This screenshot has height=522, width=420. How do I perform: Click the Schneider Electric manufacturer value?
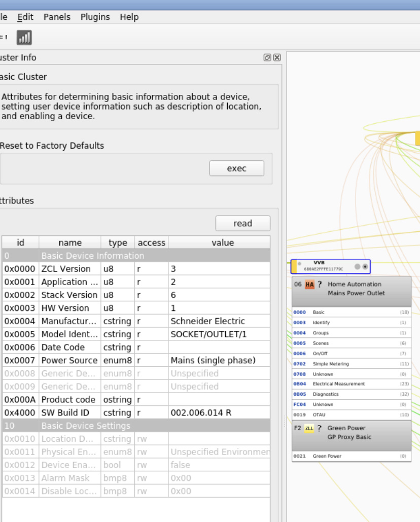(207, 321)
